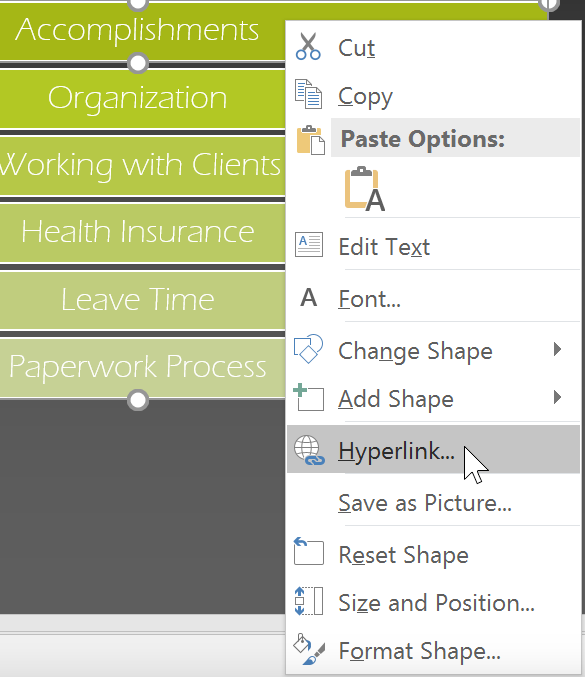The width and height of the screenshot is (585, 677).
Task: Click the Hyperlink globe icon
Action: (309, 450)
